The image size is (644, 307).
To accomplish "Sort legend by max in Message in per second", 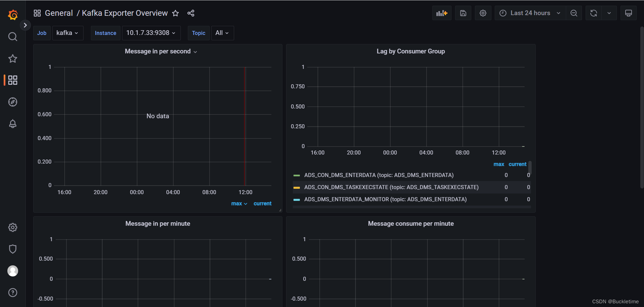I will click(239, 204).
